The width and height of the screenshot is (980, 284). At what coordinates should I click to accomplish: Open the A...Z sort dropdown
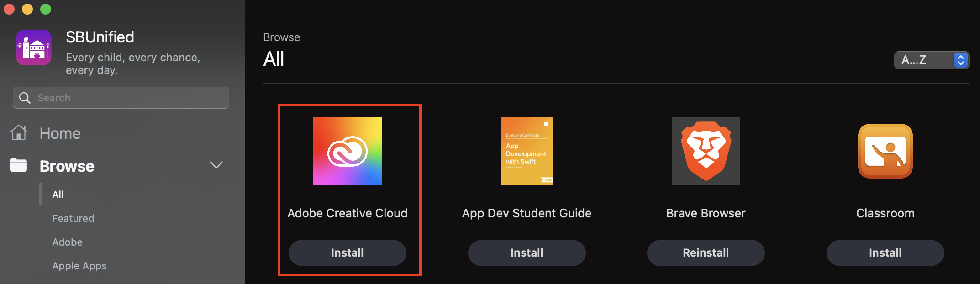coord(932,60)
